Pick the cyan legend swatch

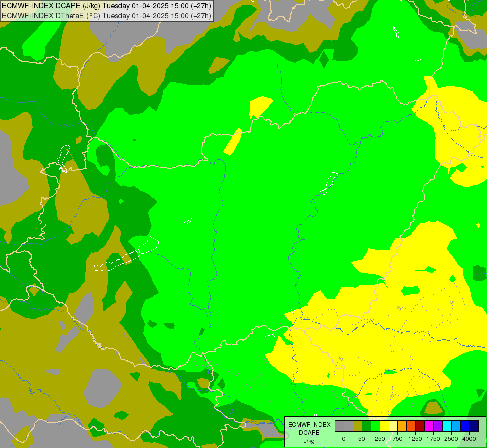447,426
